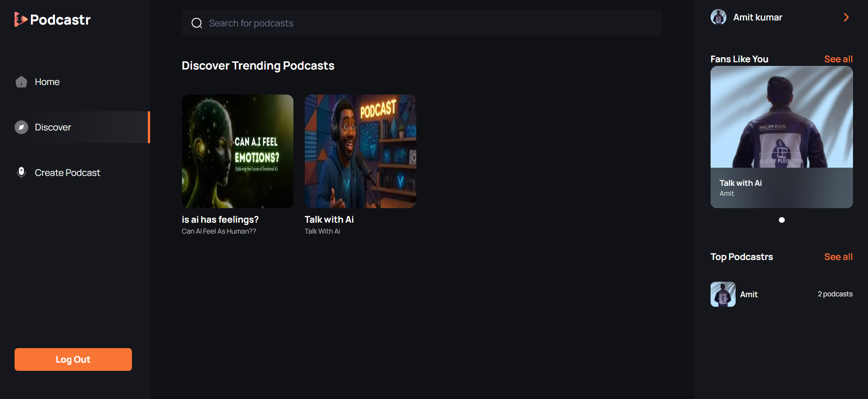Open the Home menu item
Screen dimensions: 868x399
pyautogui.click(x=47, y=82)
